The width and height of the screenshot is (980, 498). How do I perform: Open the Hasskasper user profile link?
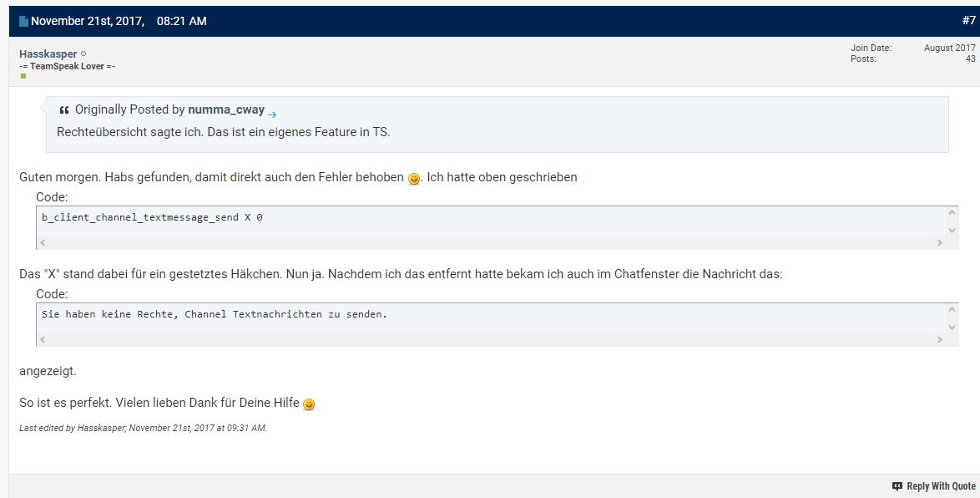48,53
